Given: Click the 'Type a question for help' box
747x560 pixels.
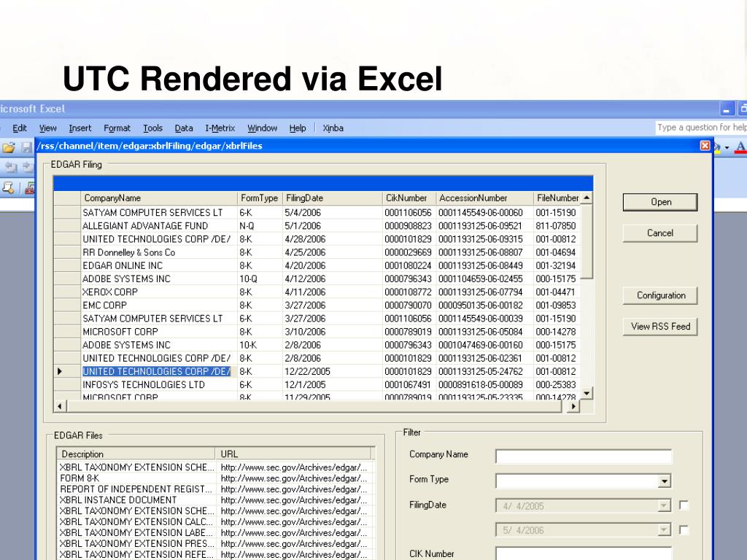Looking at the screenshot, I should click(701, 128).
